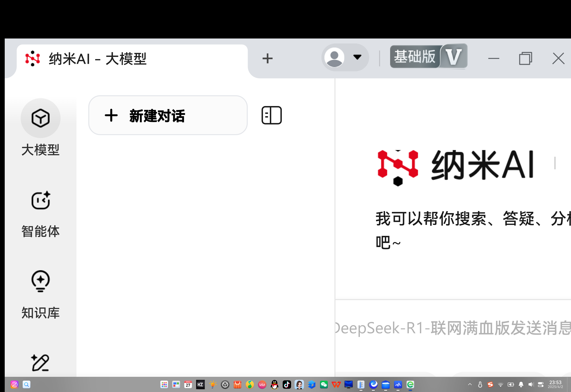This screenshot has width=571, height=392.
Task: Open the TikTok/Douyin app in taskbar
Action: click(x=287, y=384)
